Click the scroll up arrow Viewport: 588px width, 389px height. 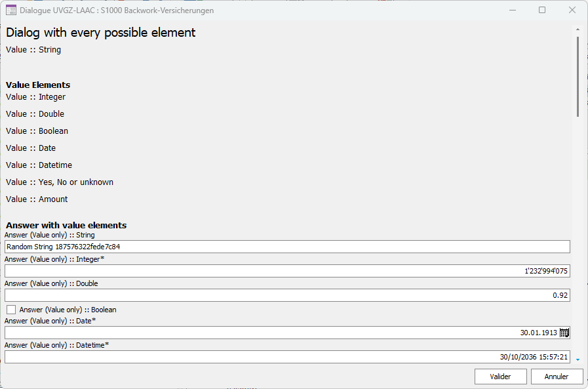pos(578,29)
